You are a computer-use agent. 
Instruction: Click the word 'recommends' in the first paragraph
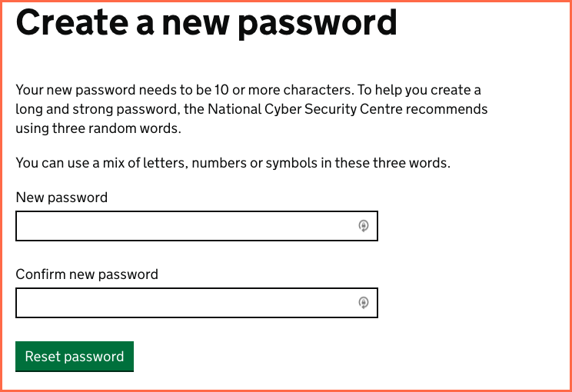[x=447, y=109]
